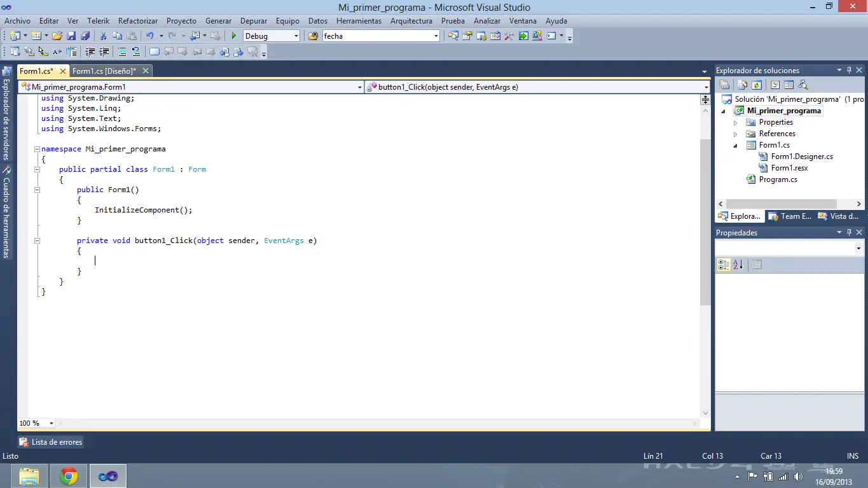
Task: Pin the Explorador de soluciones panel
Action: 849,70
